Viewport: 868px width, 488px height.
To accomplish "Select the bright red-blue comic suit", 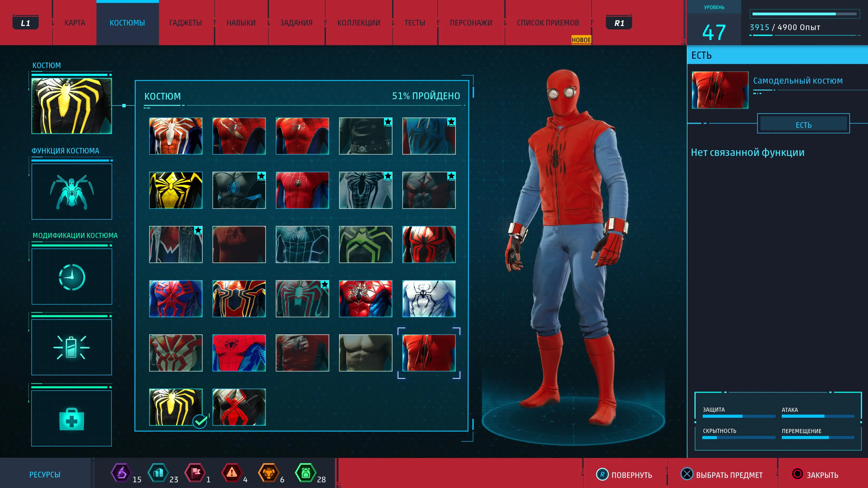I will coord(239,353).
